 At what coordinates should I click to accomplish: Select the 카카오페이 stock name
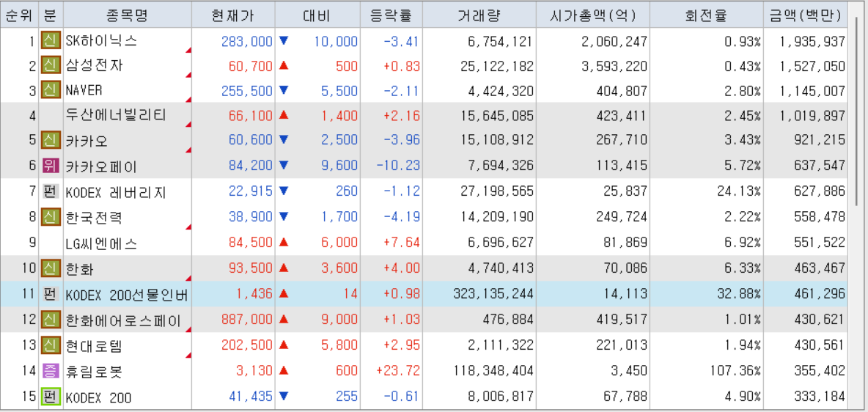click(100, 166)
